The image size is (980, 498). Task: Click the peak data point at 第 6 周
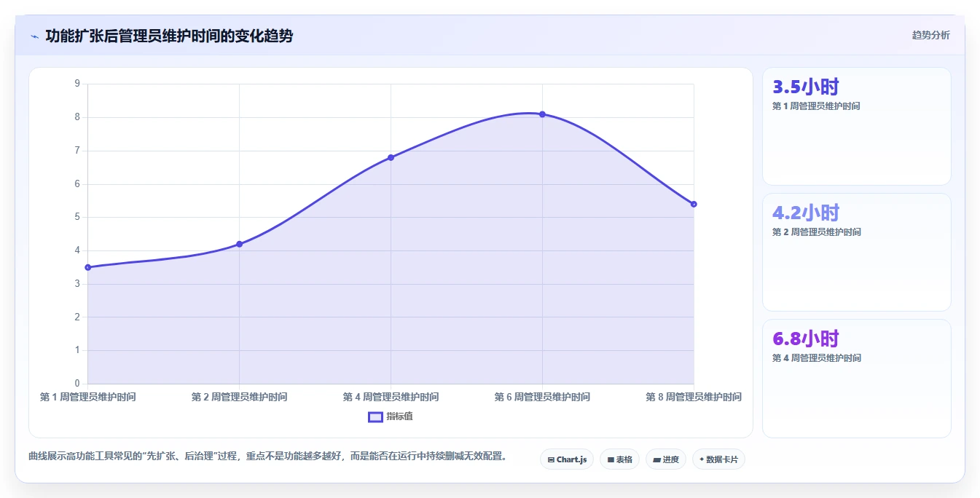pyautogui.click(x=542, y=114)
